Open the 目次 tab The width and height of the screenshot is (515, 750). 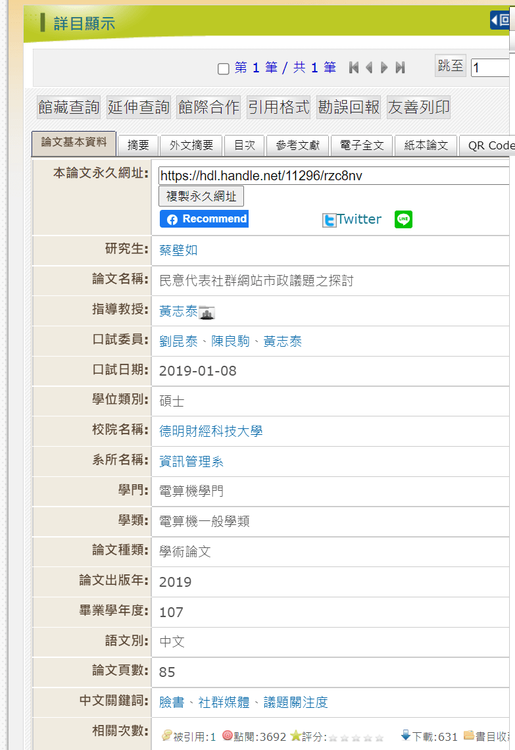point(244,145)
